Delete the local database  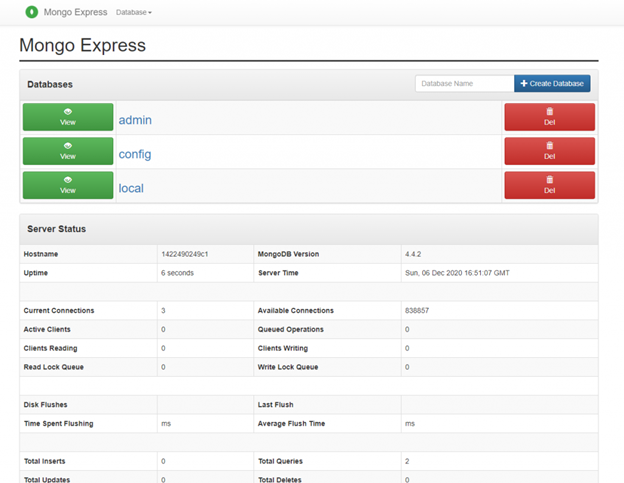point(550,185)
